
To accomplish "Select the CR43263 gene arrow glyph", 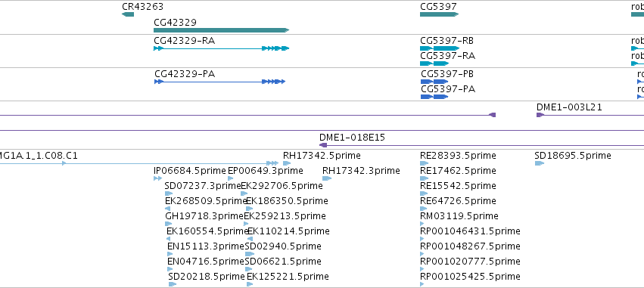I will coord(128,14).
